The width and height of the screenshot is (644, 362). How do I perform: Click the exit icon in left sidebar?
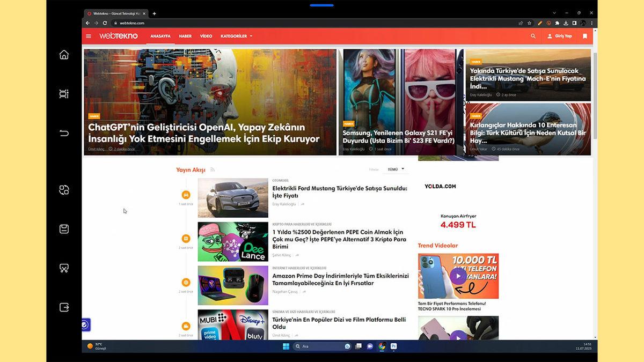64,307
